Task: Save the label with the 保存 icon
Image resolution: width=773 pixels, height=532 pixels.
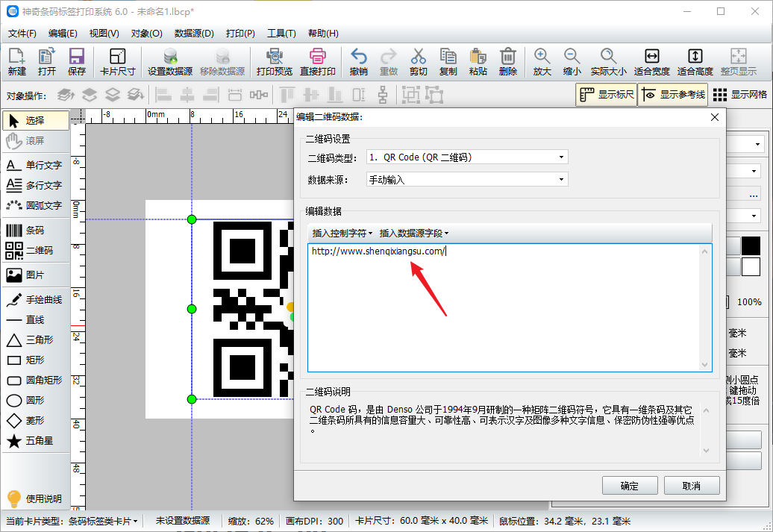Action: [76, 62]
